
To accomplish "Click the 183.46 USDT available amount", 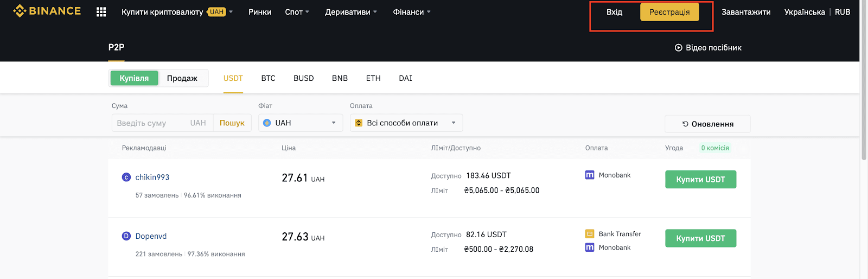I will 488,175.
